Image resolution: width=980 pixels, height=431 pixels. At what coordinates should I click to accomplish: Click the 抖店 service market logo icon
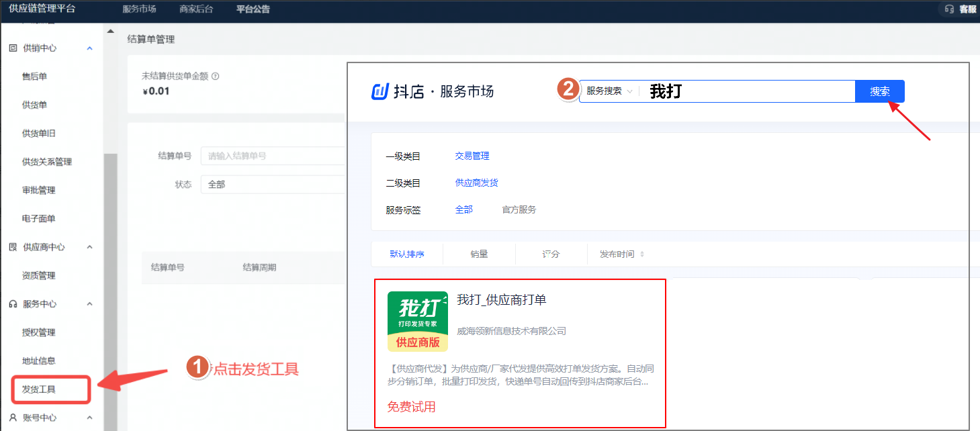(380, 91)
